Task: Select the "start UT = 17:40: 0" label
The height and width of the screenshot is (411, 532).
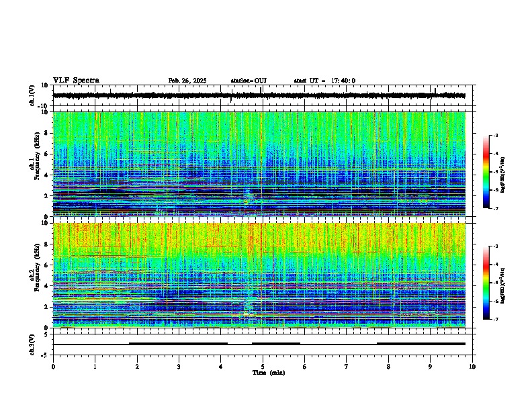Action: [324, 81]
